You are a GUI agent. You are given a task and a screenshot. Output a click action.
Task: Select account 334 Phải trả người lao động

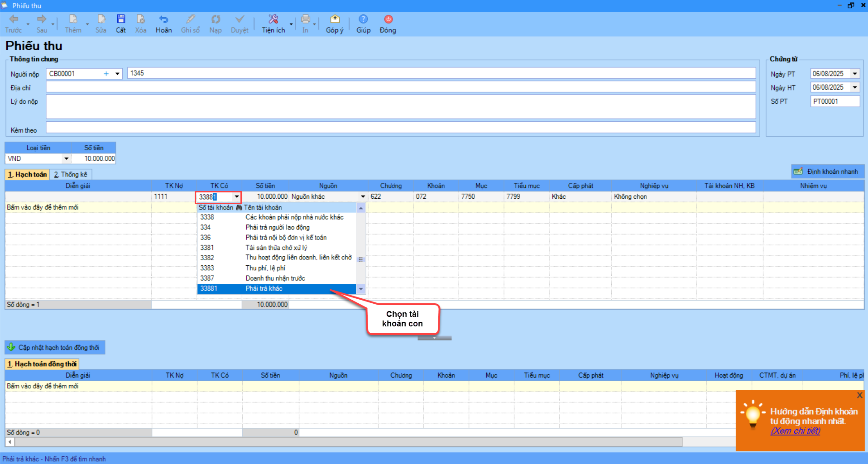coord(277,227)
